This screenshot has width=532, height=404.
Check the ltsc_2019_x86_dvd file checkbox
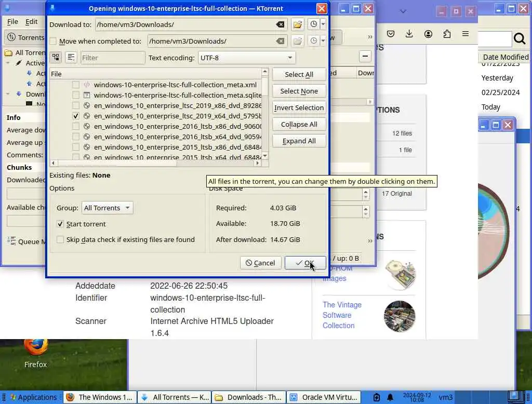pos(76,105)
